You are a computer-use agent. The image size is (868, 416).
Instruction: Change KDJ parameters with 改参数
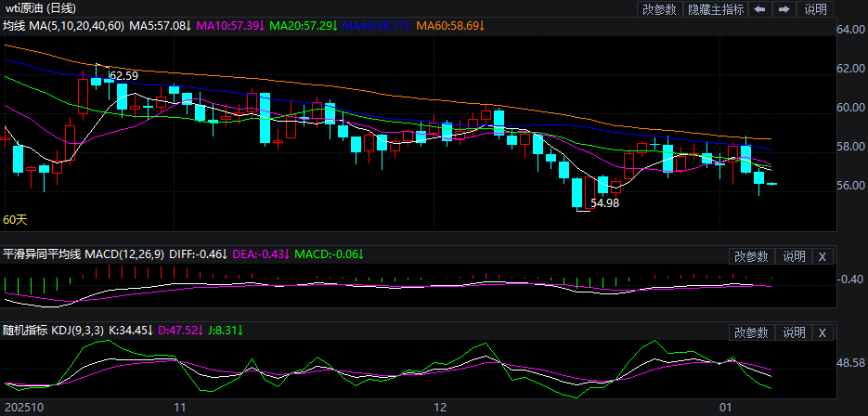coord(751,332)
